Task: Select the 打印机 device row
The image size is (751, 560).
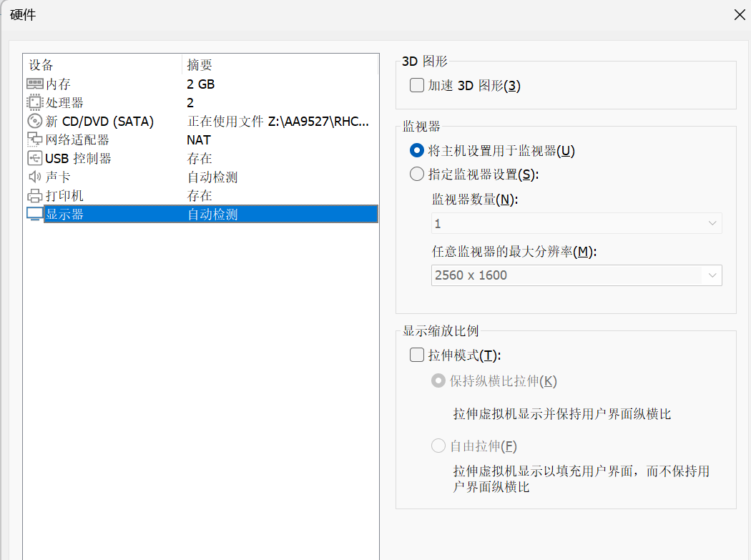Action: [x=202, y=195]
